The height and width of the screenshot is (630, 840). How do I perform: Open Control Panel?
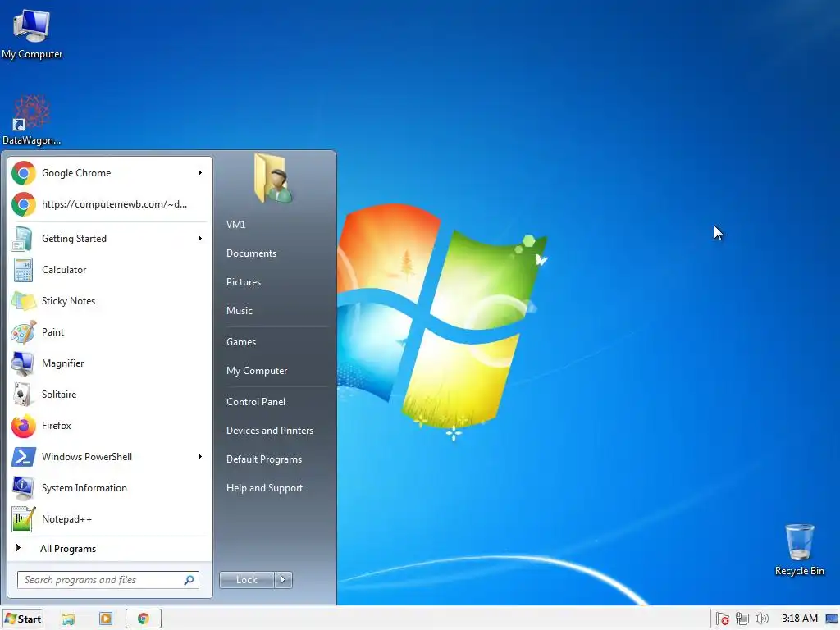coord(256,402)
